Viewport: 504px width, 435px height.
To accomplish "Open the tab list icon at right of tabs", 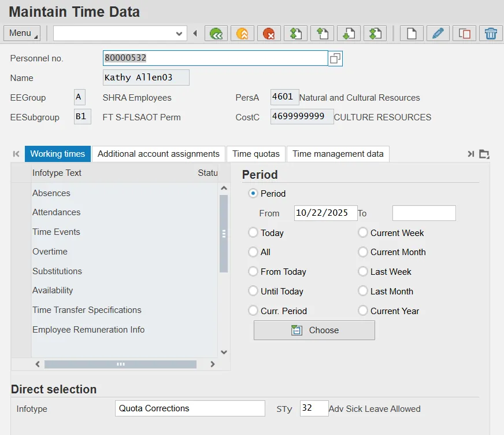I will [x=484, y=154].
